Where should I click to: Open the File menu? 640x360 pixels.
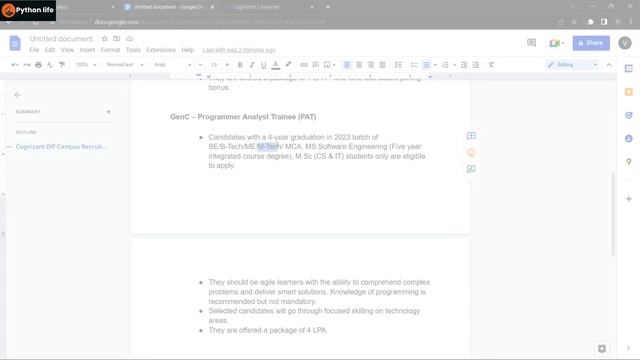pyautogui.click(x=34, y=50)
